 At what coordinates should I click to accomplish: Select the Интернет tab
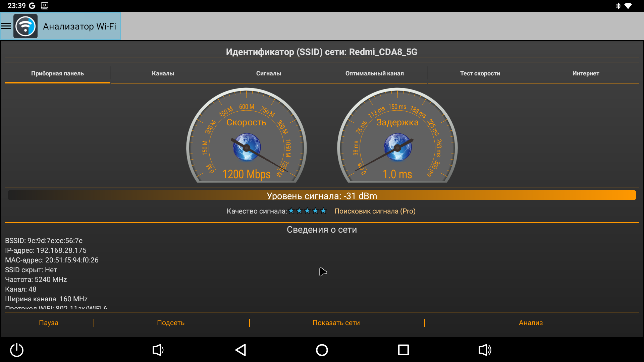coord(586,73)
